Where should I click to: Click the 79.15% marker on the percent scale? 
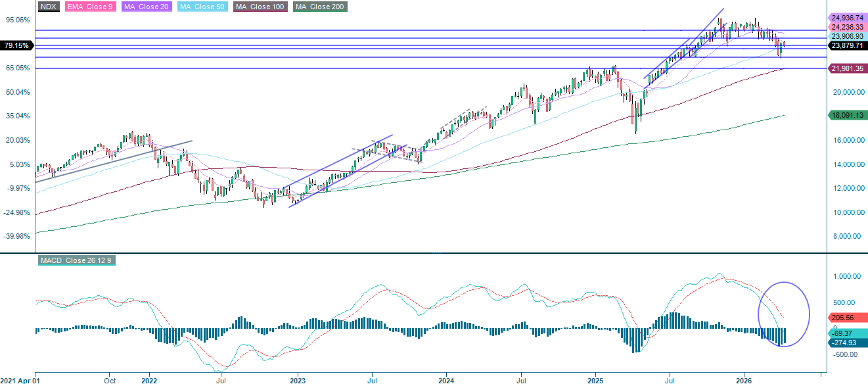pyautogui.click(x=18, y=45)
